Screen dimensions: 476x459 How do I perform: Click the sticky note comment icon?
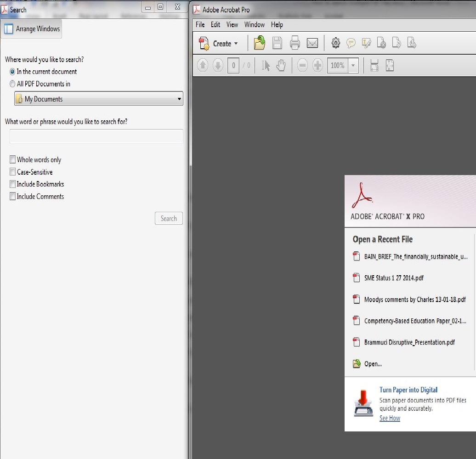pyautogui.click(x=351, y=43)
